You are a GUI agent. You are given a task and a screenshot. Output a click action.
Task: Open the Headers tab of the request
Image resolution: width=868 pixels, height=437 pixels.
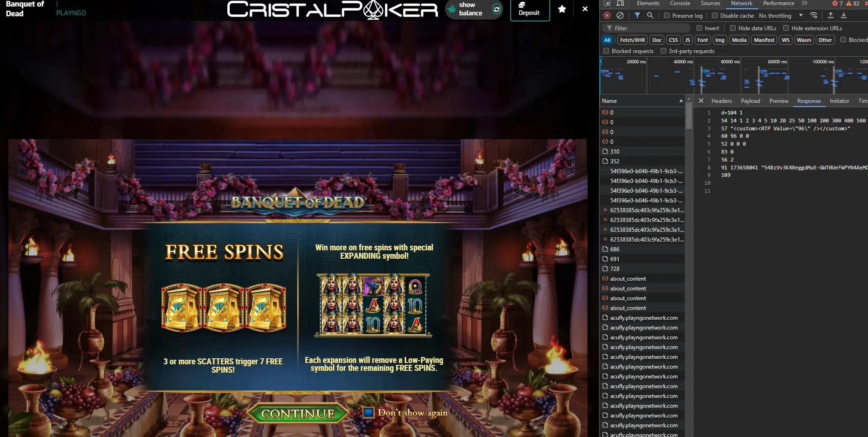(x=722, y=101)
